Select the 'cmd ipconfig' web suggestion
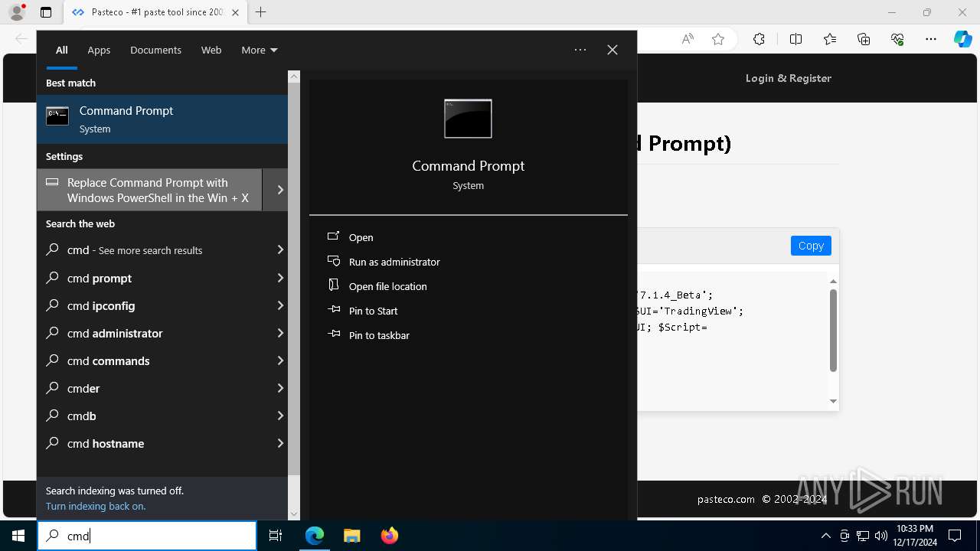 click(153, 305)
